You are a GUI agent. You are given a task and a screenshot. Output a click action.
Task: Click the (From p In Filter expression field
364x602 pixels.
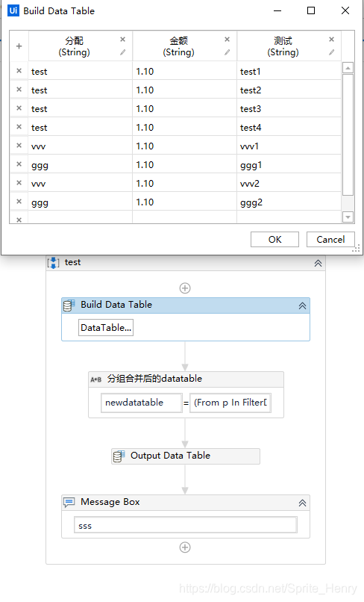(230, 403)
